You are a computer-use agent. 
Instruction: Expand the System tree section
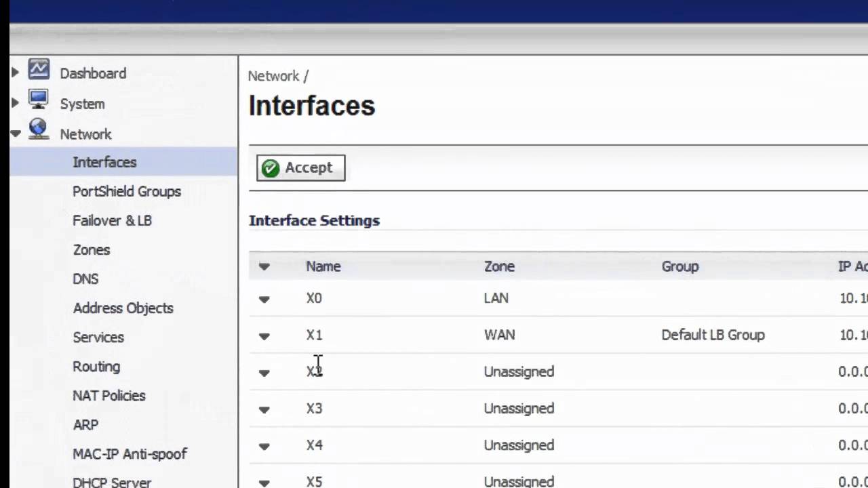[15, 103]
